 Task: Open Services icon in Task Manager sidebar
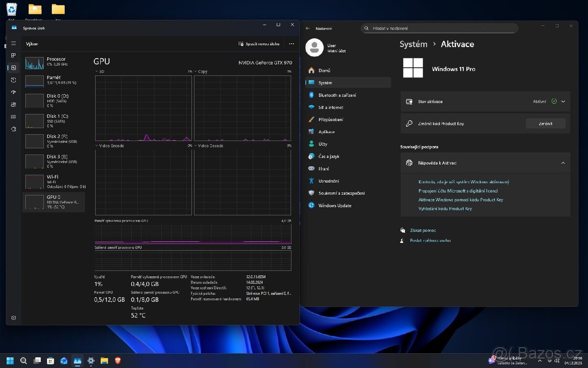pos(14,129)
